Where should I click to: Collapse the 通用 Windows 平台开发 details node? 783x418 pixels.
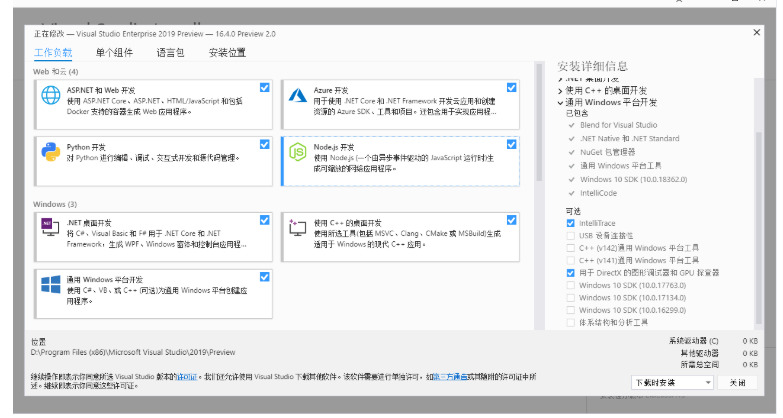pyautogui.click(x=560, y=103)
